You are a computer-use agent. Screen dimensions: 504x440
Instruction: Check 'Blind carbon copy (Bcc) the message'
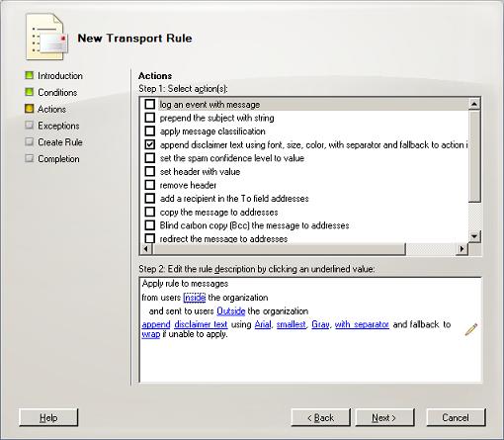(150, 225)
